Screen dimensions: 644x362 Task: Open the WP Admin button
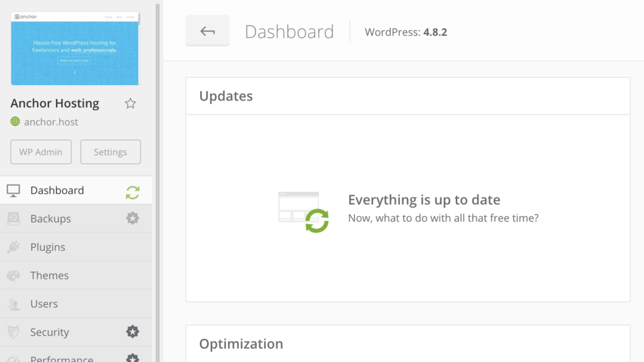[41, 152]
